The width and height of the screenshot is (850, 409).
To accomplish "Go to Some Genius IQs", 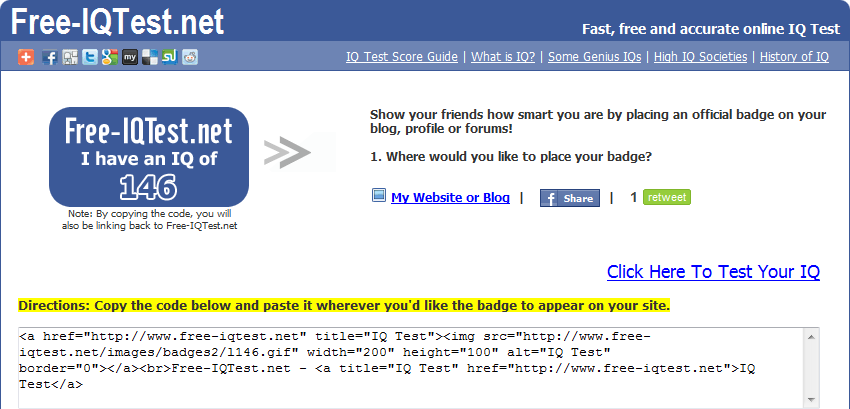I will (595, 57).
